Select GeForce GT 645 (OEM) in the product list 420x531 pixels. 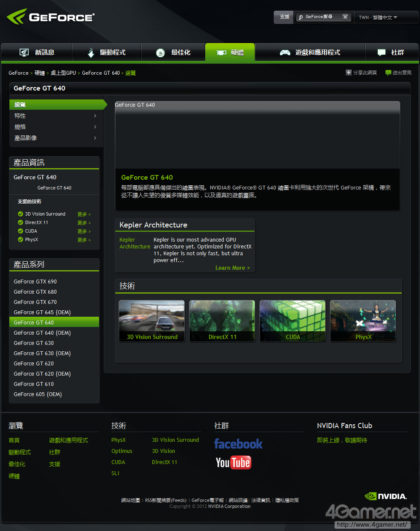(42, 312)
